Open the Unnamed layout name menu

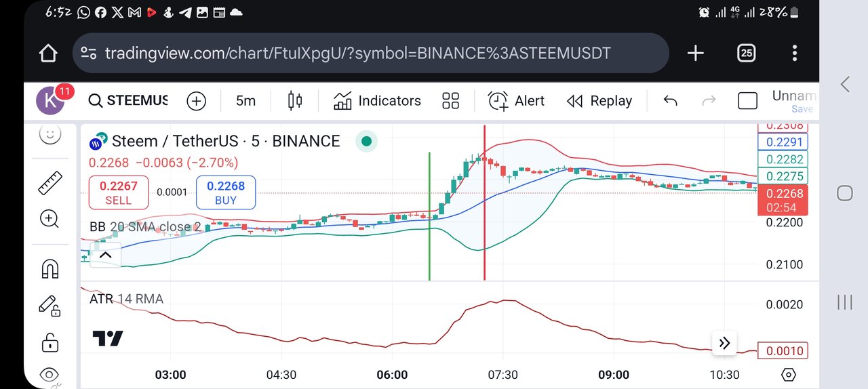coord(795,100)
